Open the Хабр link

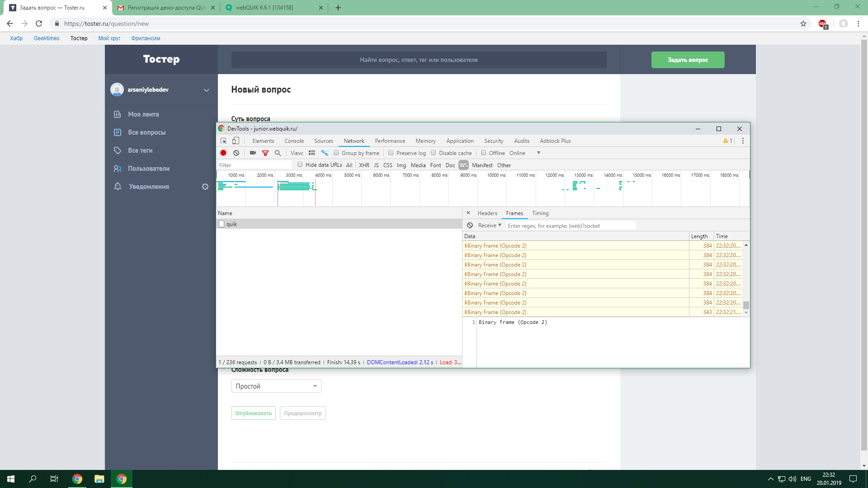coord(16,38)
